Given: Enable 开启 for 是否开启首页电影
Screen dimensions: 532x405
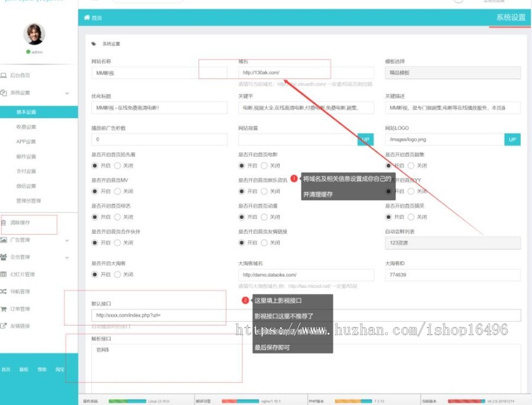Looking at the screenshot, I should (x=242, y=164).
